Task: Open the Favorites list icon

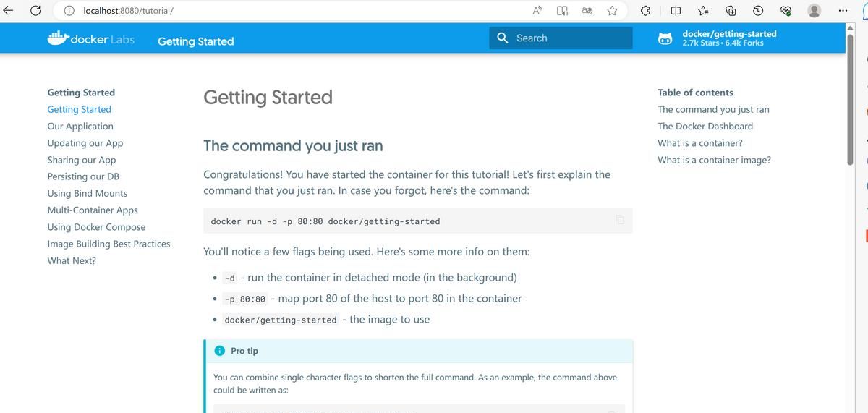Action: coord(703,11)
